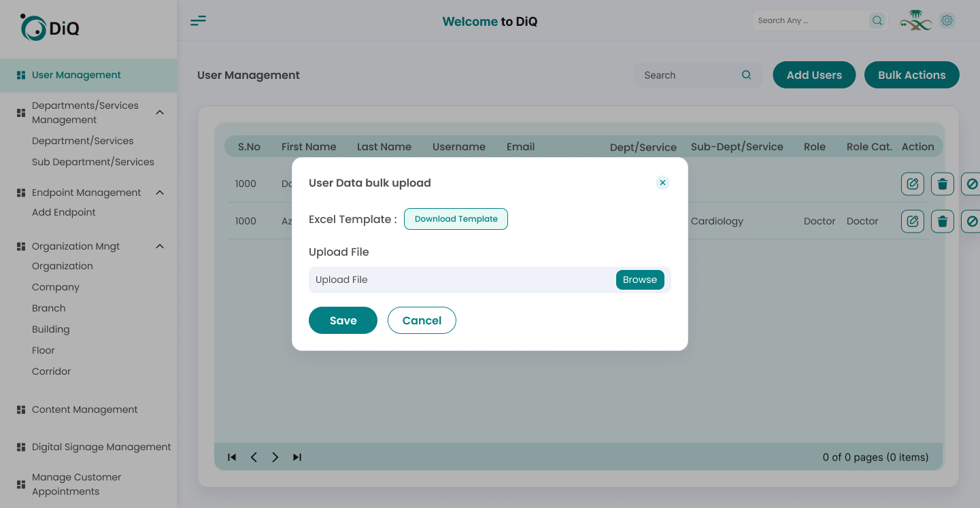Open Floor sidebar item
Screen dimensions: 980x508
(44, 350)
